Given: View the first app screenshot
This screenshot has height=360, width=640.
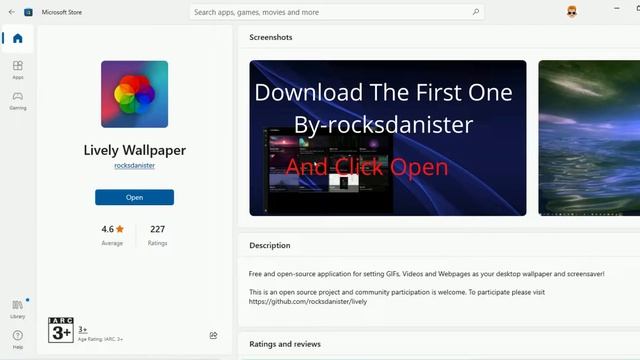Looking at the screenshot, I should pyautogui.click(x=388, y=138).
